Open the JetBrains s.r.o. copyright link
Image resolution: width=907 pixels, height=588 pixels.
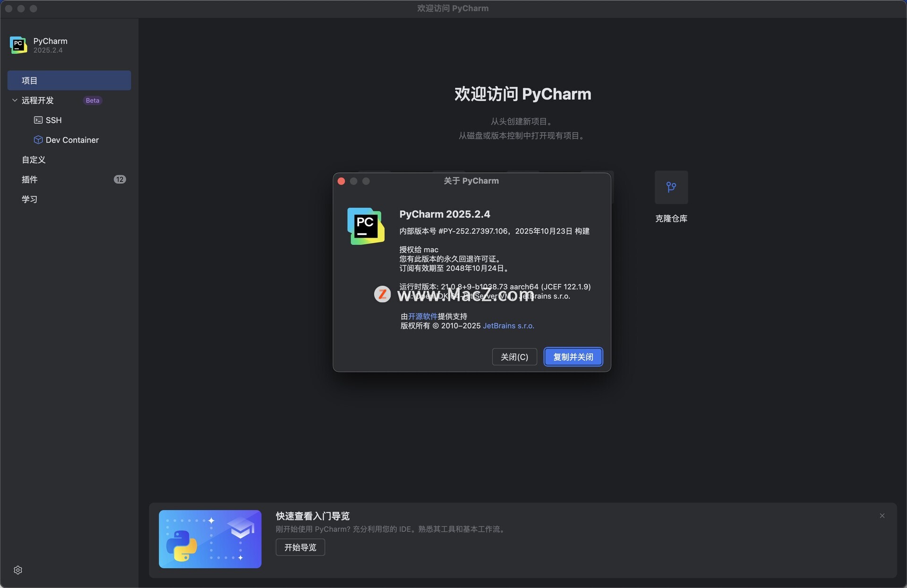click(508, 326)
